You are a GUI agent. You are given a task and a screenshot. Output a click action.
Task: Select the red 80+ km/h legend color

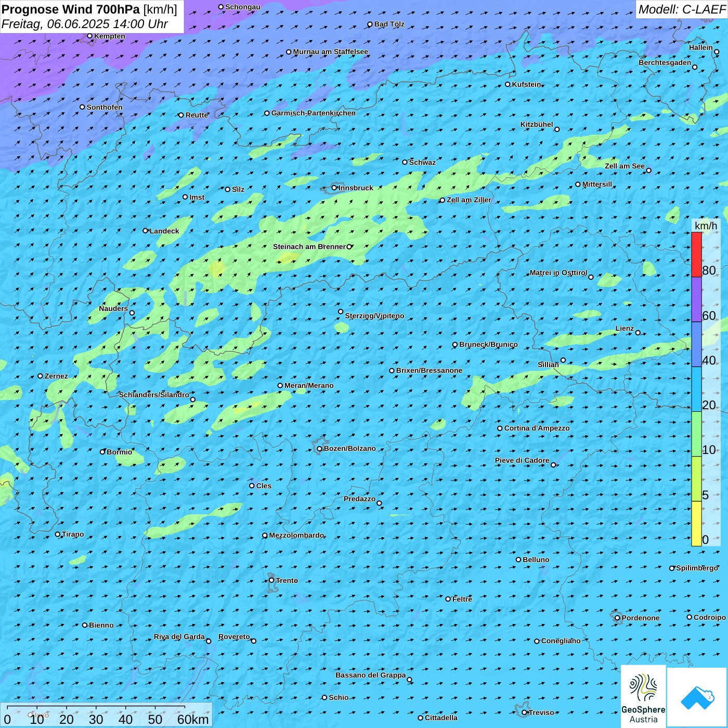click(696, 254)
